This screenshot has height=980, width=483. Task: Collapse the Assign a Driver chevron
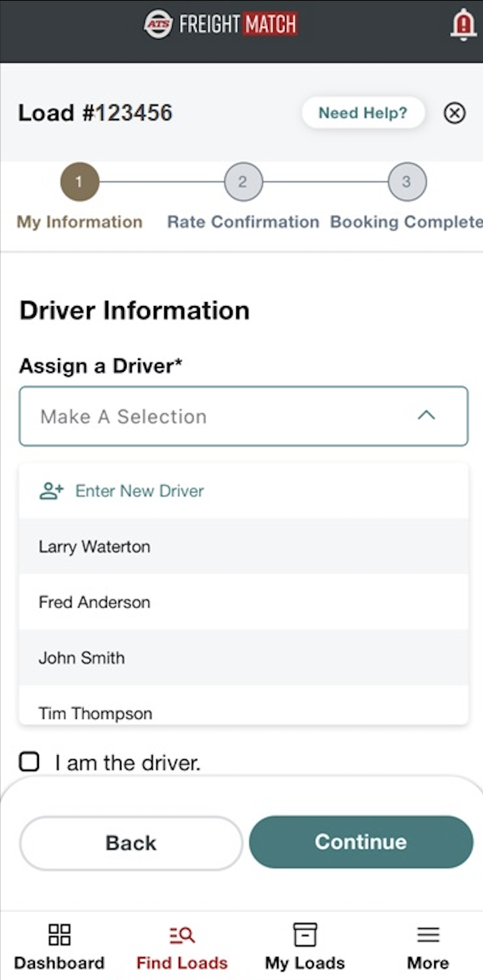426,415
